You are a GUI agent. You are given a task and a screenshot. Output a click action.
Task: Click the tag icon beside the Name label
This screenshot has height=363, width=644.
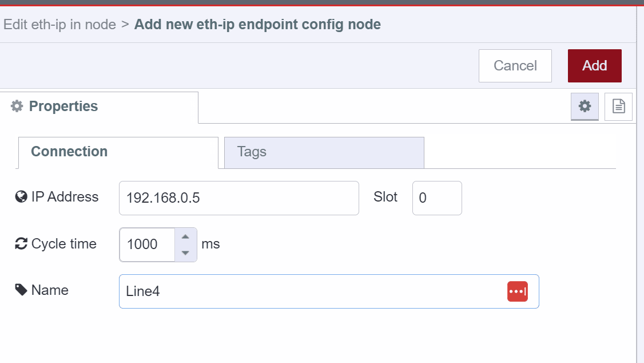tap(20, 289)
